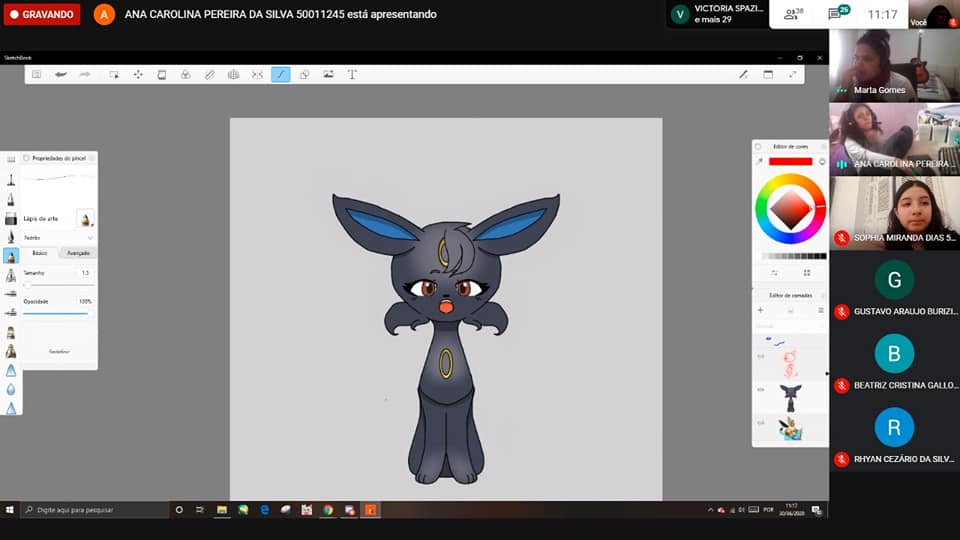Open the brush library grid icon
The height and width of the screenshot is (540, 960).
[x=11, y=159]
